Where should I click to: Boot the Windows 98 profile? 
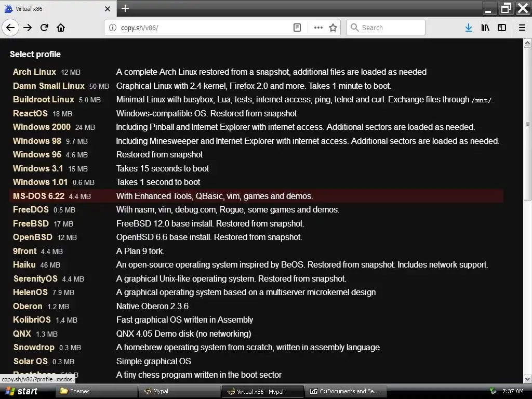click(x=37, y=141)
